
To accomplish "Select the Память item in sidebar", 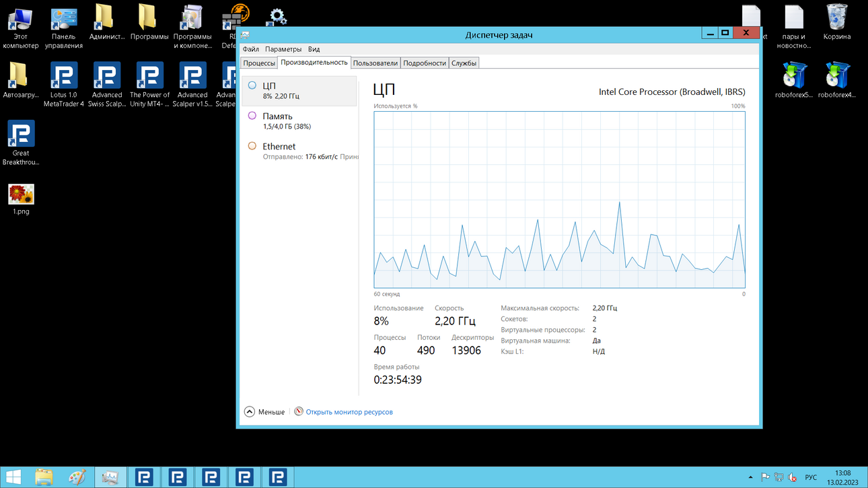I will tap(299, 121).
